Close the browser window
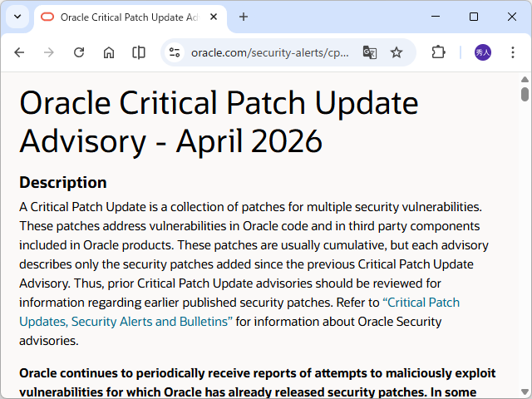 tap(512, 17)
